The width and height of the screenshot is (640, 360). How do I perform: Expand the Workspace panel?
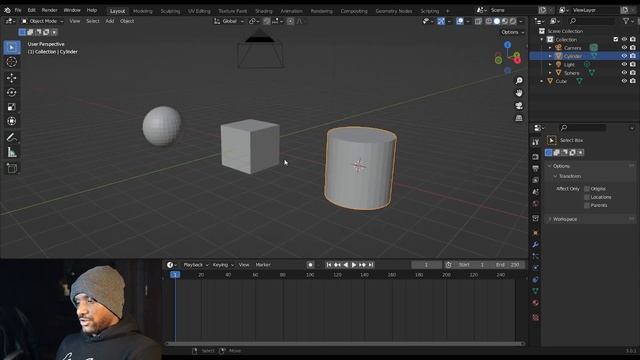coord(550,219)
